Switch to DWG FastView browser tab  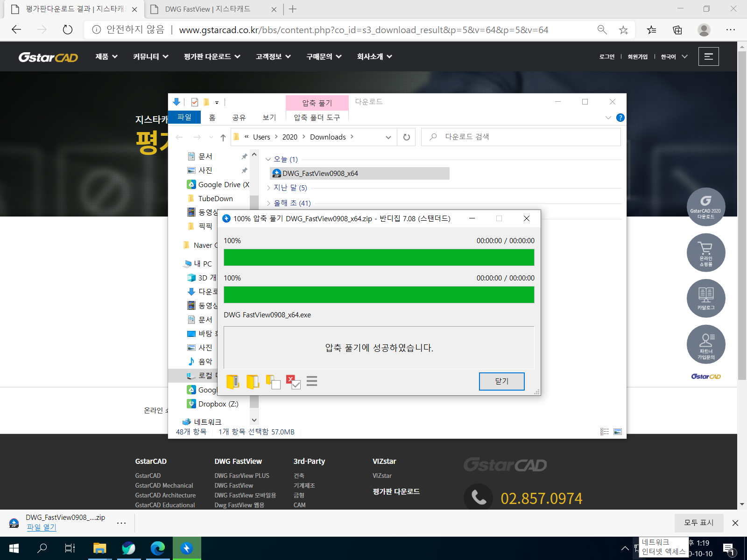[212, 9]
